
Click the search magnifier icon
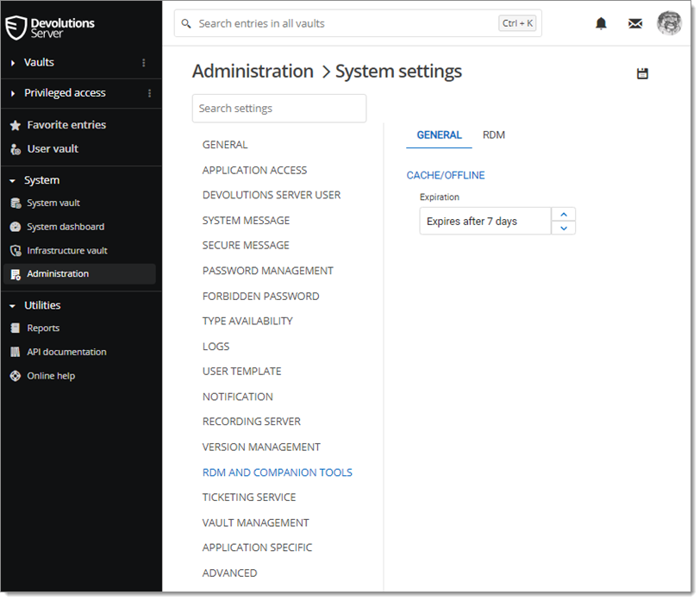186,23
